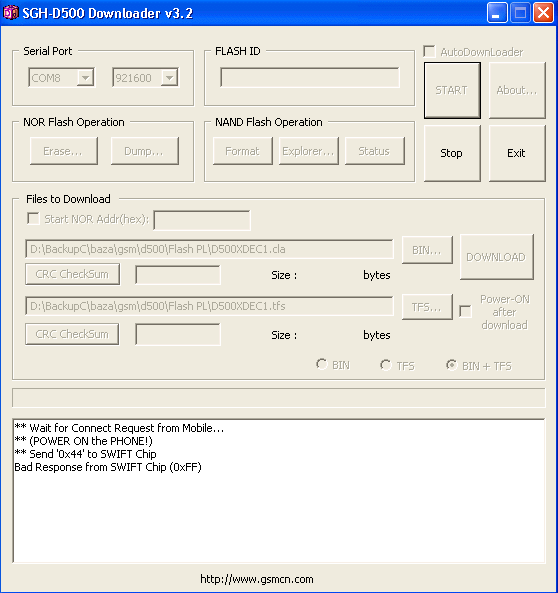Click CRC CheckSum button for .tfs file

[x=72, y=334]
